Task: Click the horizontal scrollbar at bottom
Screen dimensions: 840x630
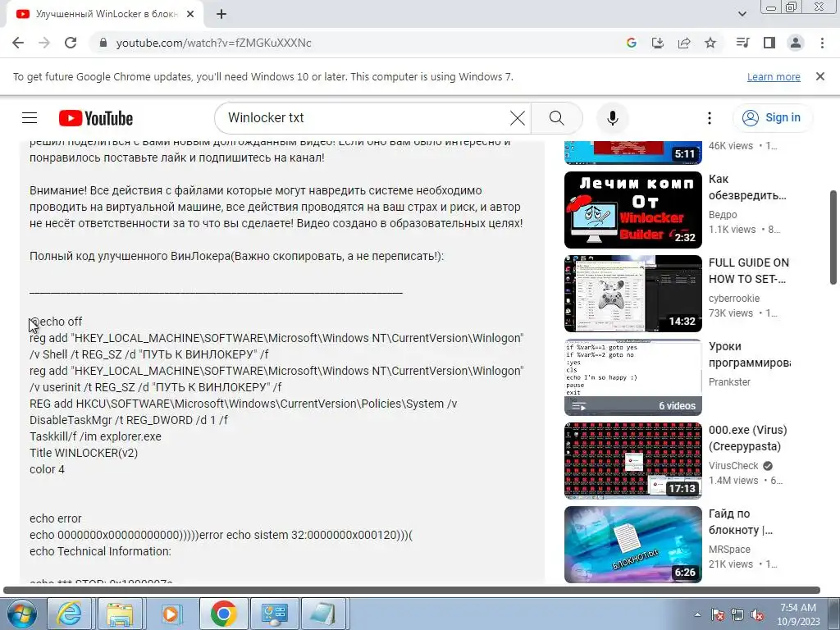Action: click(x=412, y=591)
